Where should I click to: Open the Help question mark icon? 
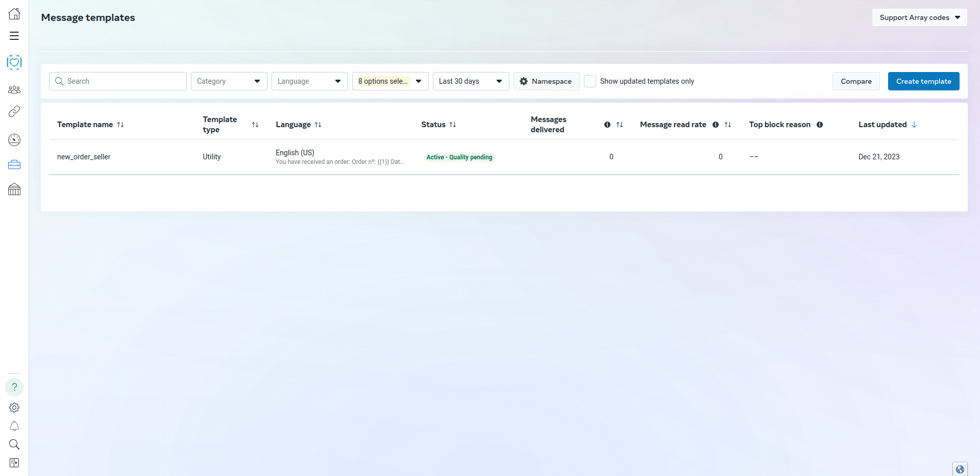(x=14, y=387)
